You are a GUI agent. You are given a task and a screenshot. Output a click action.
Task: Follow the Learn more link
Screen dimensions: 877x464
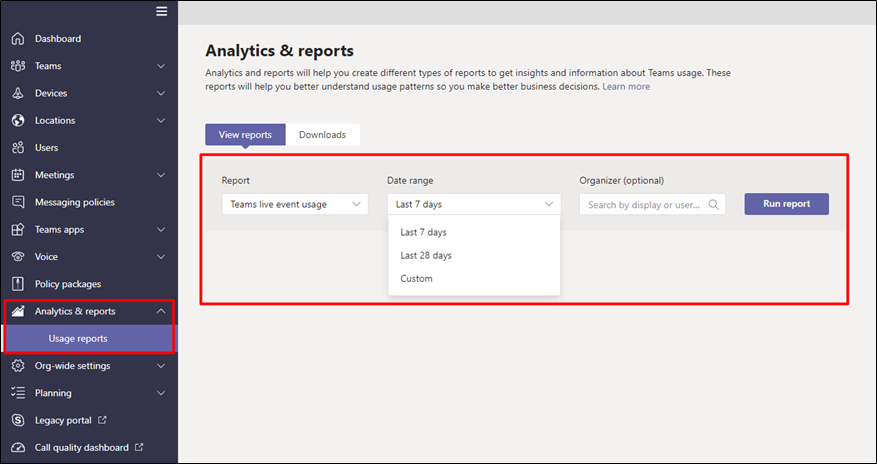[626, 87]
